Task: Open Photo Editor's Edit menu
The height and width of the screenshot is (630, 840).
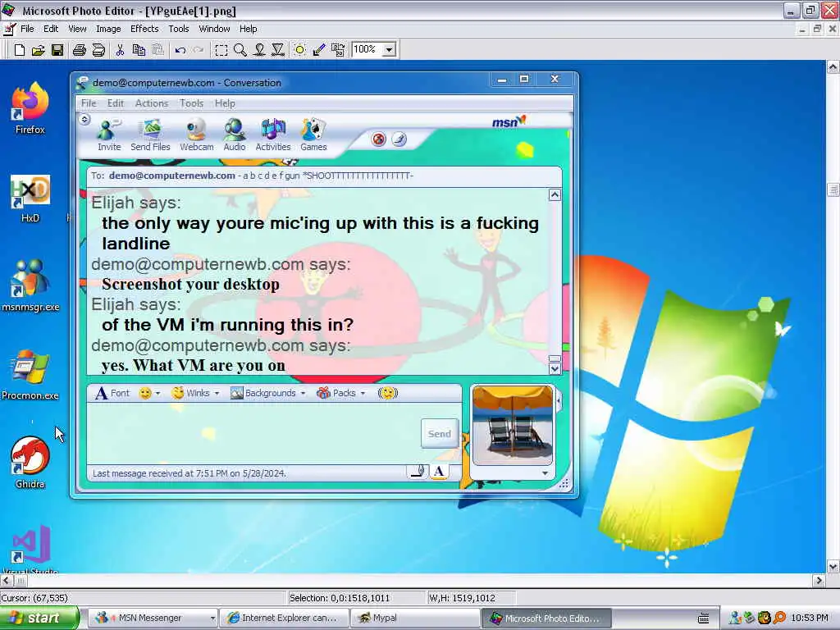Action: pos(51,29)
